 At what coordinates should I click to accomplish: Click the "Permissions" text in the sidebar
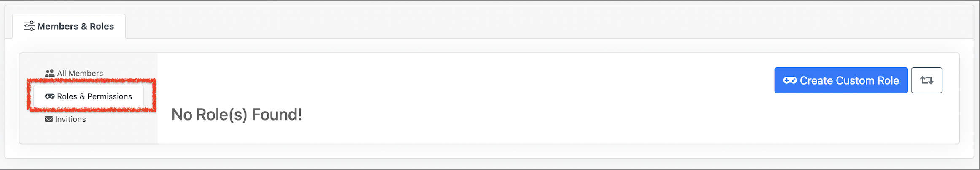(x=110, y=96)
